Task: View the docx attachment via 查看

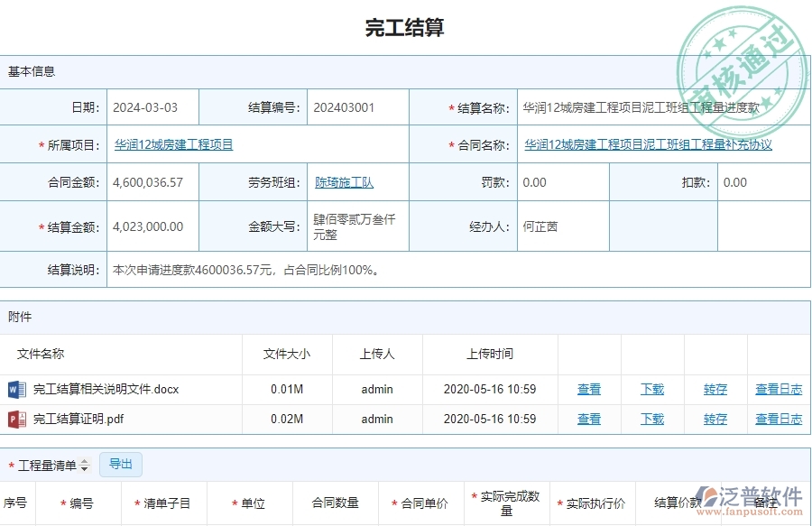Action: [589, 390]
